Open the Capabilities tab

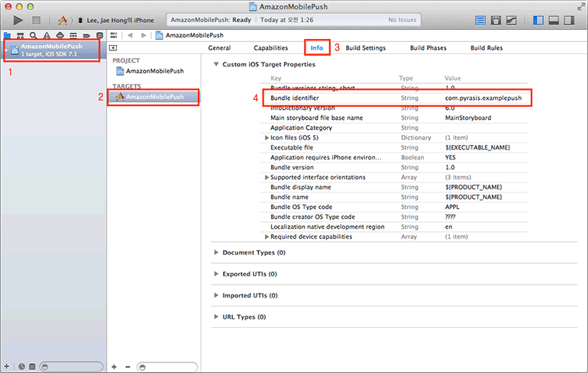270,48
